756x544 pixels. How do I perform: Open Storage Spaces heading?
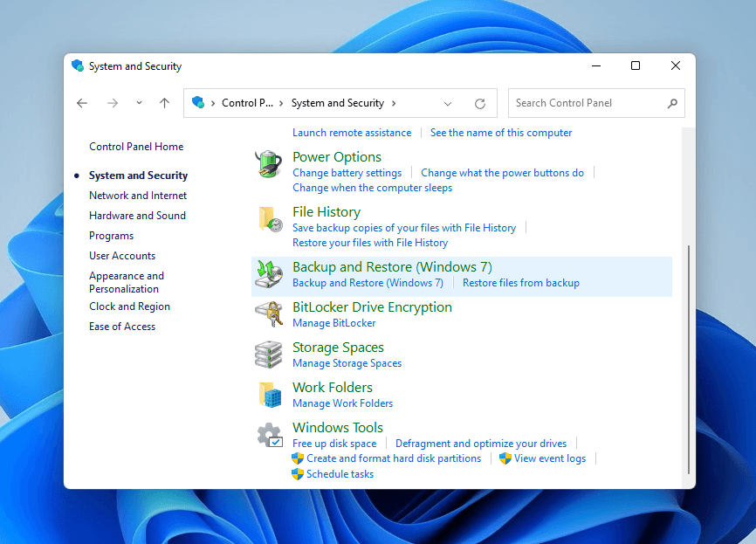[338, 348]
